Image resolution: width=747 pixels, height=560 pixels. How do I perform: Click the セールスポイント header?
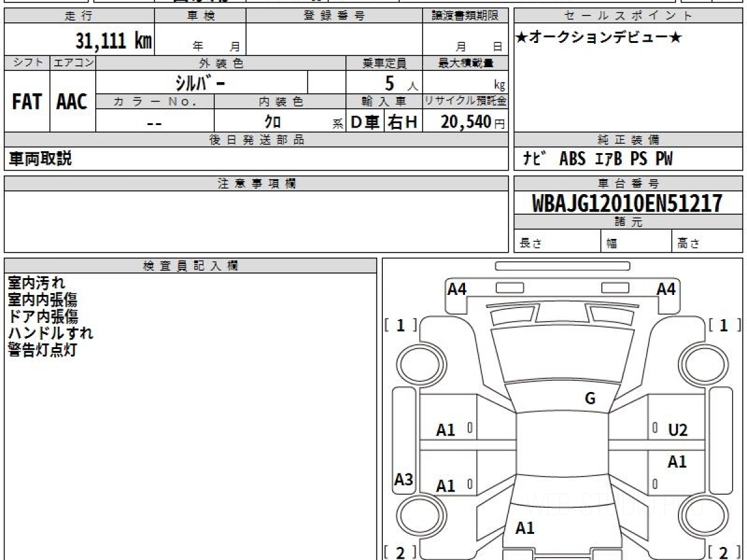click(628, 16)
